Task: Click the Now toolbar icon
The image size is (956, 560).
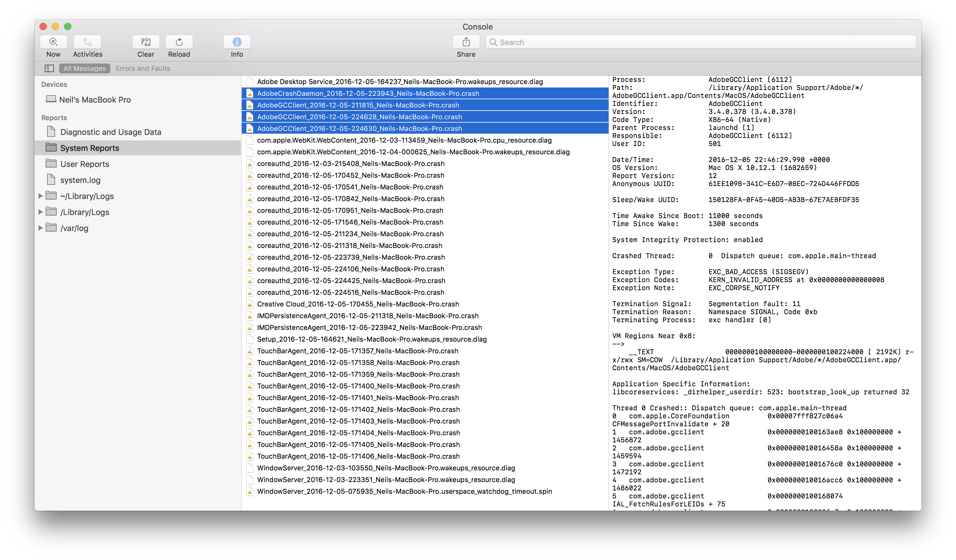Action: pos(53,42)
